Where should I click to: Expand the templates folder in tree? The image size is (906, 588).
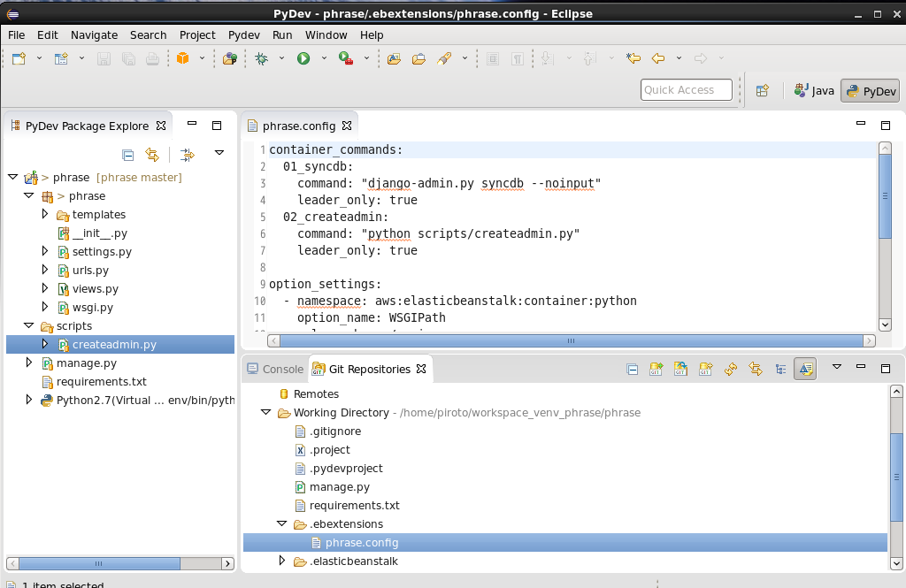pos(46,214)
